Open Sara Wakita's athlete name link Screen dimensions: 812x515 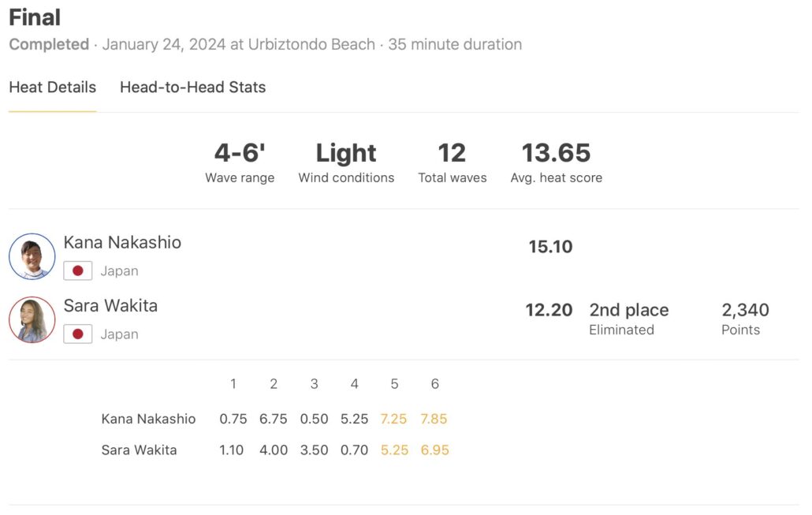pos(110,306)
